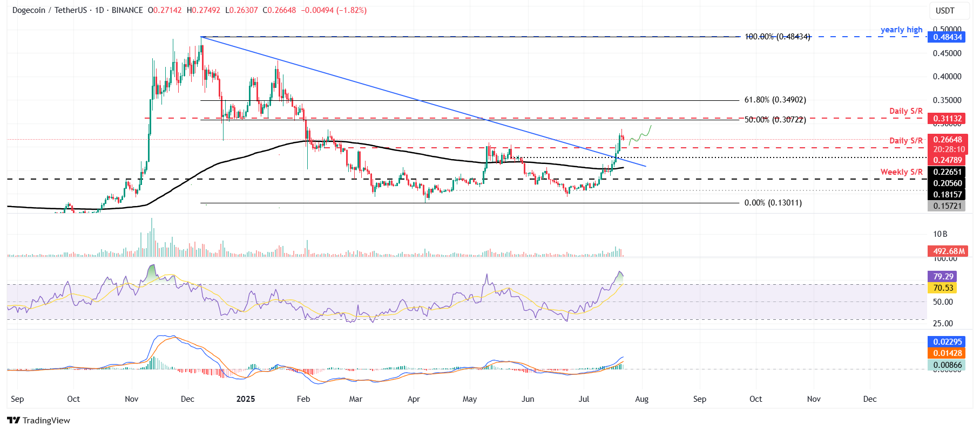Click the Mar label on time axis
980x432 pixels.
coord(356,399)
